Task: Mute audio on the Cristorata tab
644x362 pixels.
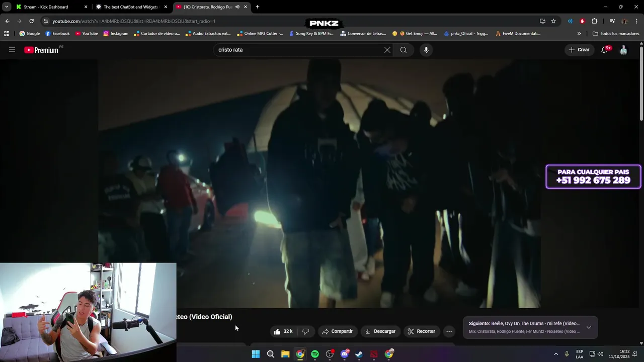Action: [237, 7]
